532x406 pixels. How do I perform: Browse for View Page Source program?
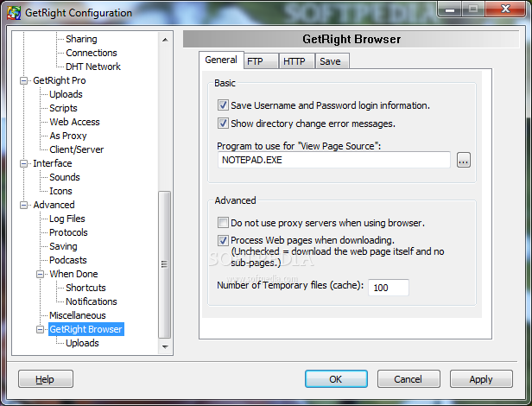click(464, 160)
